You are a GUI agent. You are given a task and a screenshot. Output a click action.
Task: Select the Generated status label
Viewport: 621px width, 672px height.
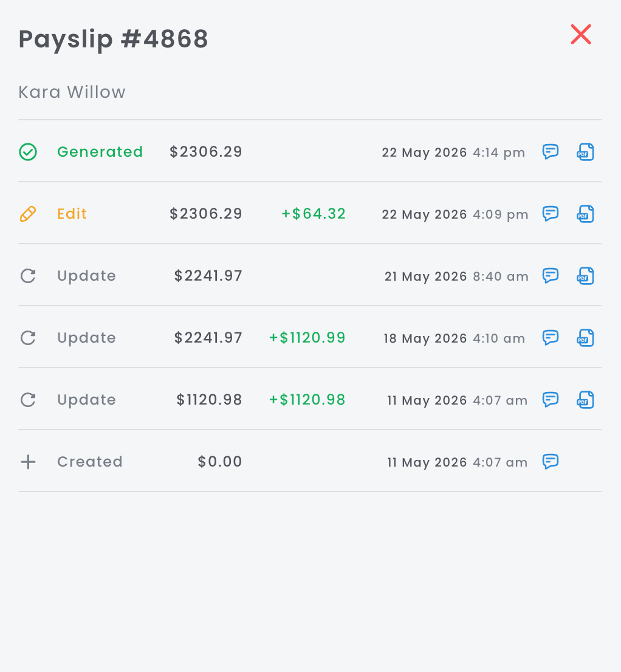100,152
